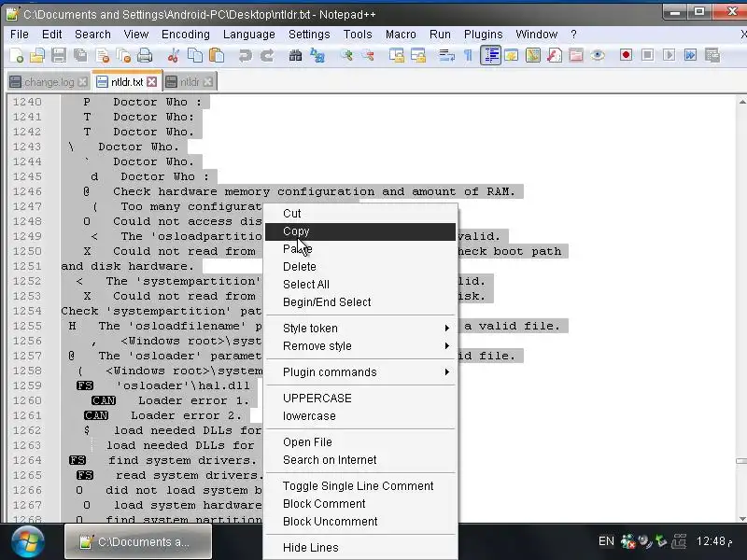This screenshot has height=560, width=747.
Task: Toggle the Show Indent Guide icon
Action: point(490,56)
